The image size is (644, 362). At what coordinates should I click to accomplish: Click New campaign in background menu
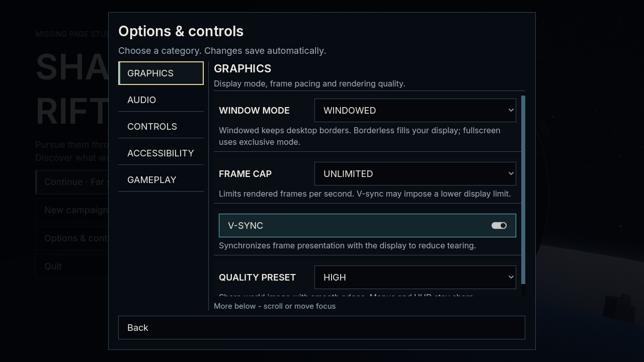(x=72, y=210)
